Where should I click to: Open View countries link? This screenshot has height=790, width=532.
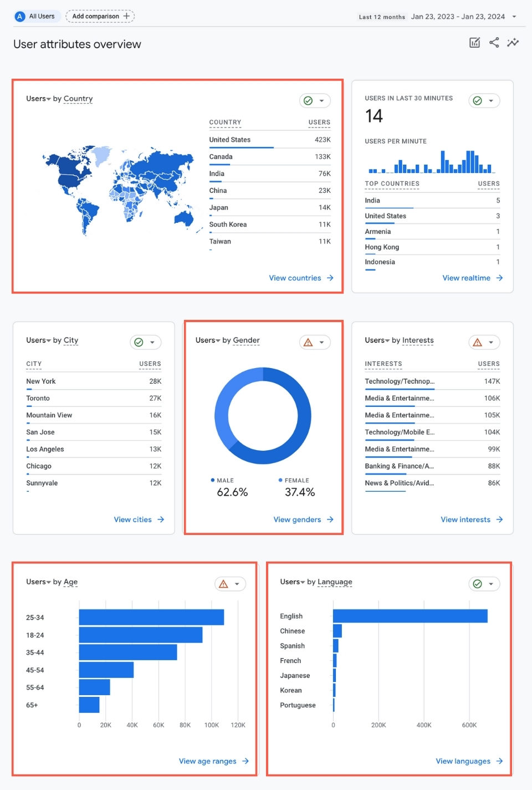pyautogui.click(x=296, y=278)
